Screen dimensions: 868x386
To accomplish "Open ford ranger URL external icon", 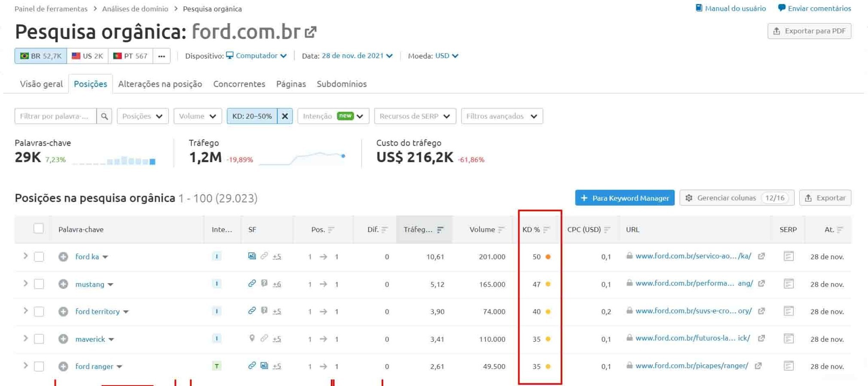I will point(758,366).
